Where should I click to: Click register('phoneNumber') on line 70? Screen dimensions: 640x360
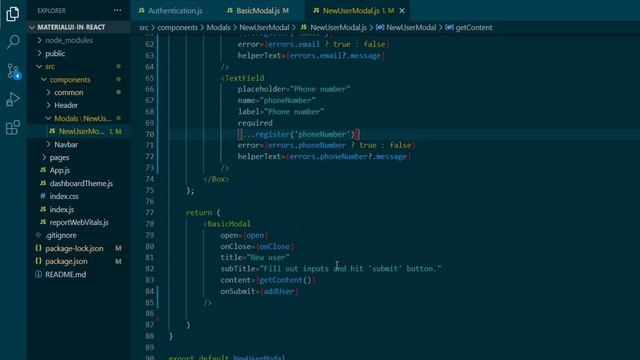coord(304,134)
